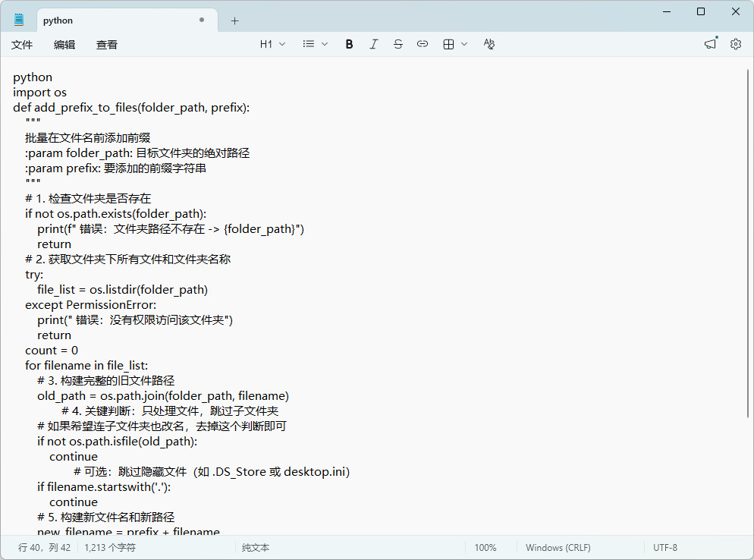Click the 行 40, 列 42 position indicator
Image resolution: width=754 pixels, height=560 pixels.
point(44,548)
